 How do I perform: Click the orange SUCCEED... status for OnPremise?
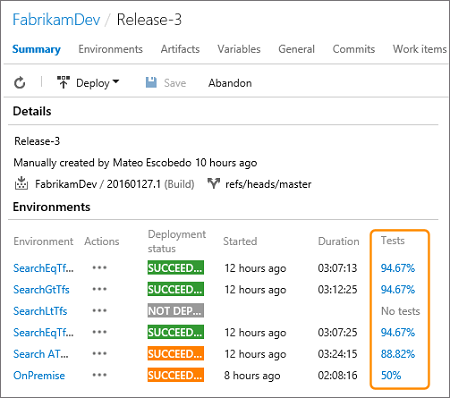[x=176, y=375]
